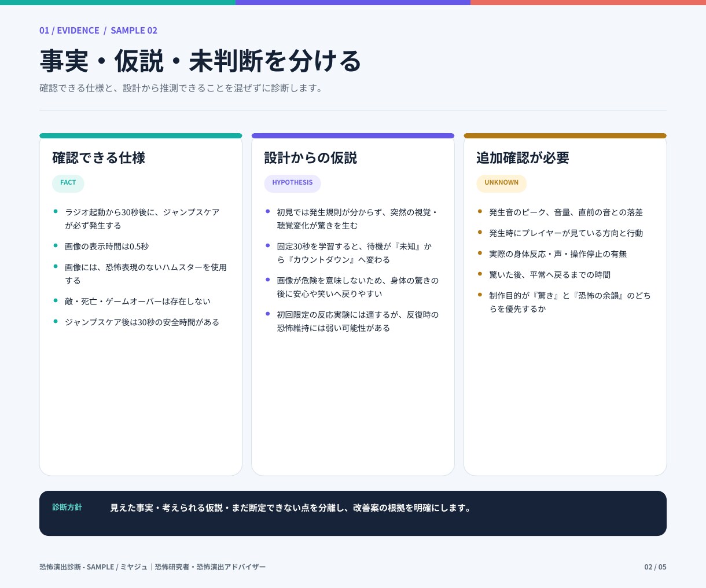Click the main title 事実・仮説・未判断を分ける

click(x=200, y=61)
